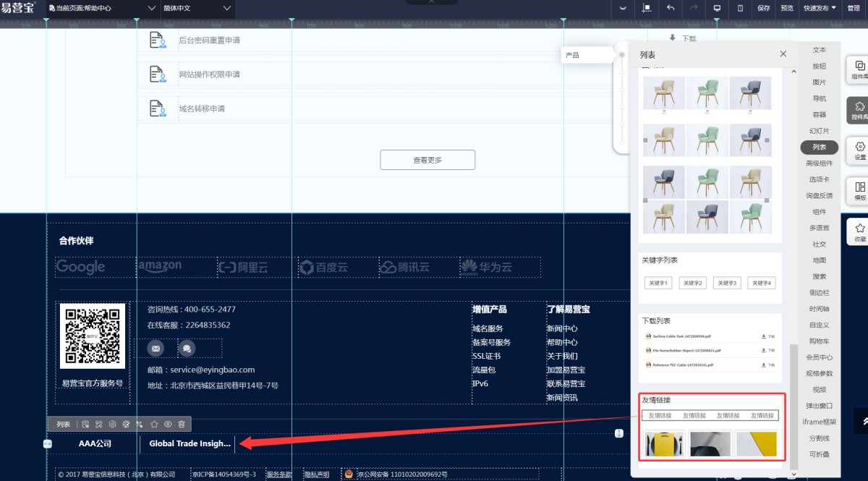Click 保存 to save the page
Screen dimensions: 868x481
tap(764, 8)
